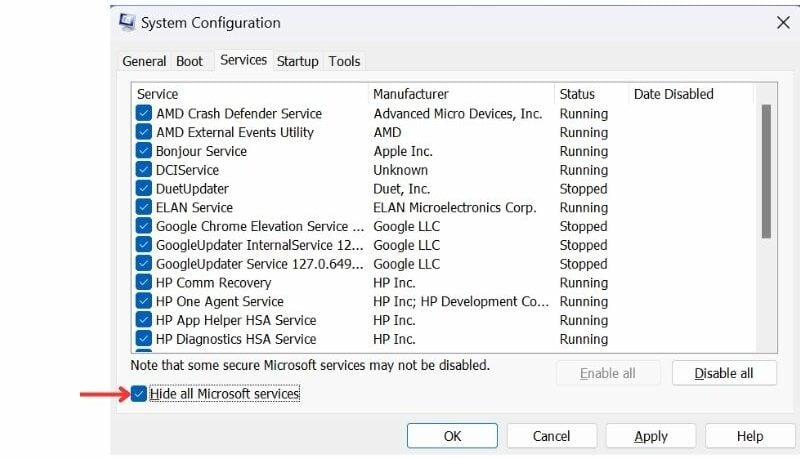The height and width of the screenshot is (458, 800).
Task: Select the Services tab
Action: (x=243, y=60)
